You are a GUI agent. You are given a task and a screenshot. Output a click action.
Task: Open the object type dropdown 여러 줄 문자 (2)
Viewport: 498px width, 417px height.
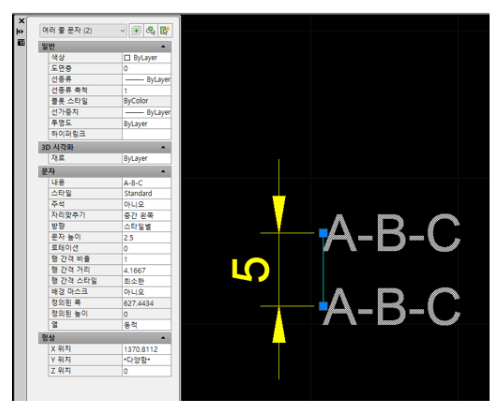pyautogui.click(x=83, y=31)
